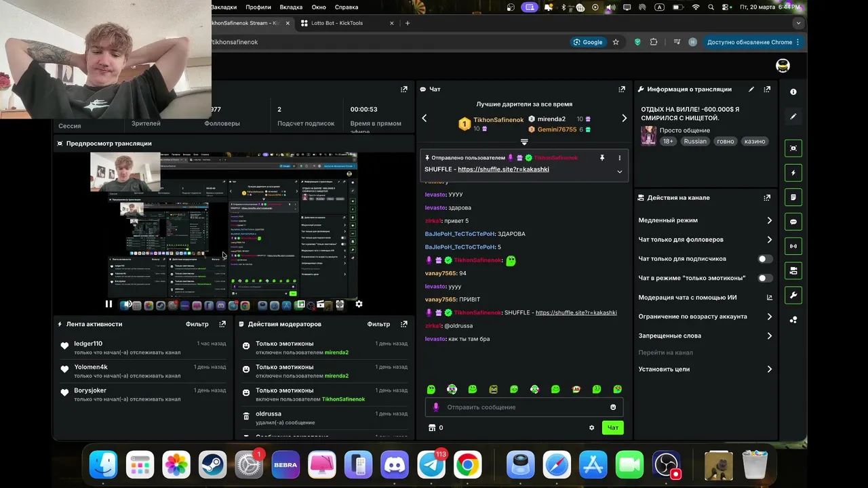
Task: Open Discord from the dock
Action: point(395,465)
